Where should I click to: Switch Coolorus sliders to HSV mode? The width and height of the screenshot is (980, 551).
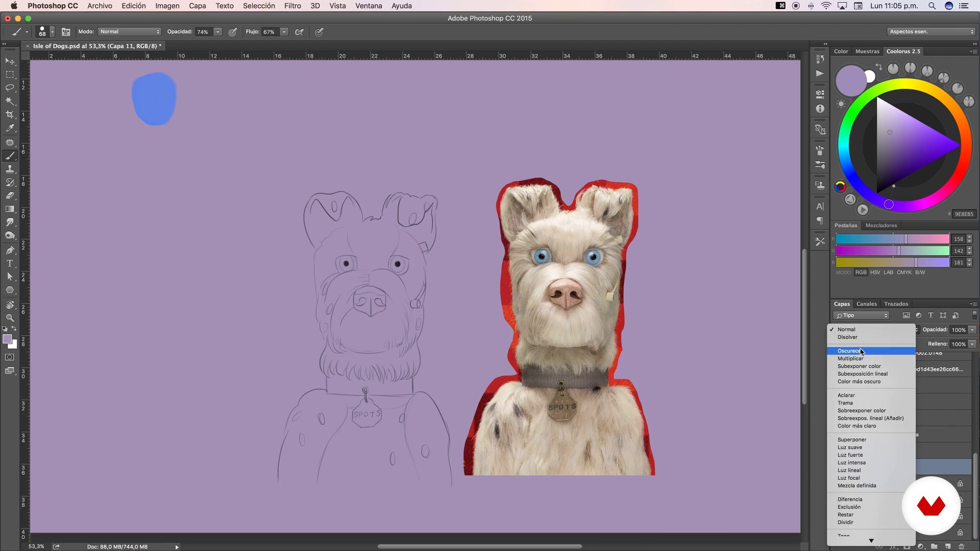875,272
